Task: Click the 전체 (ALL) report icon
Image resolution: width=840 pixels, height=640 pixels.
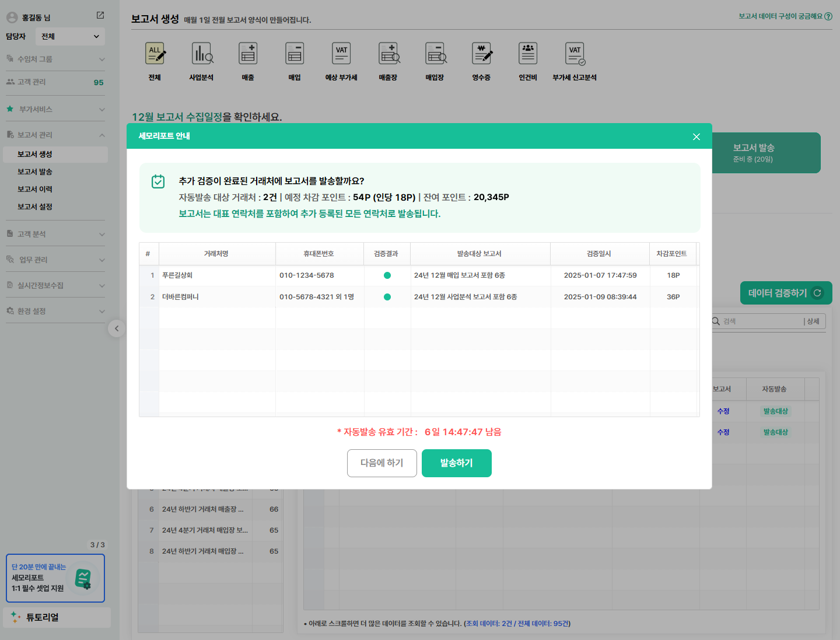Action: click(155, 54)
